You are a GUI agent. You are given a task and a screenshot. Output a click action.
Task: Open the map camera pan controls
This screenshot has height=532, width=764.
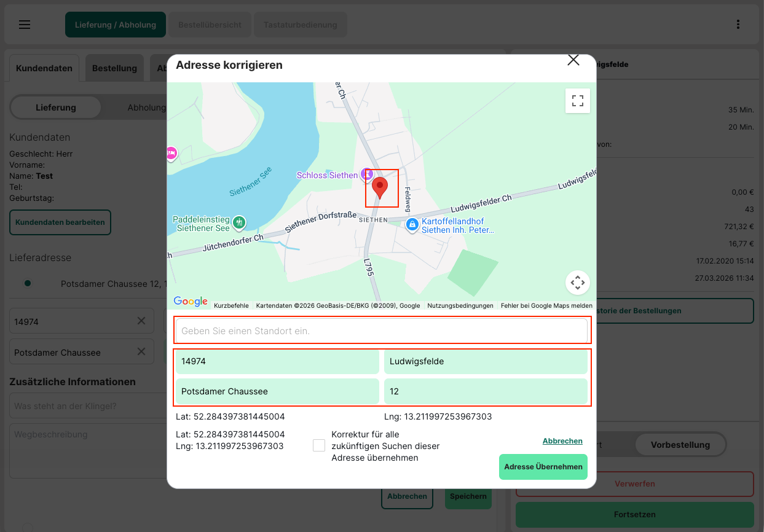(577, 283)
